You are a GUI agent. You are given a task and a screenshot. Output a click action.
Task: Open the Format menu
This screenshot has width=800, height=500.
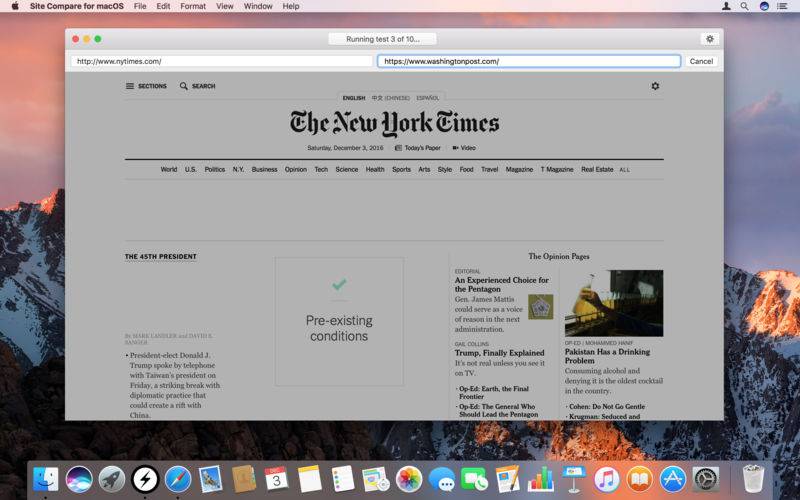coord(193,6)
